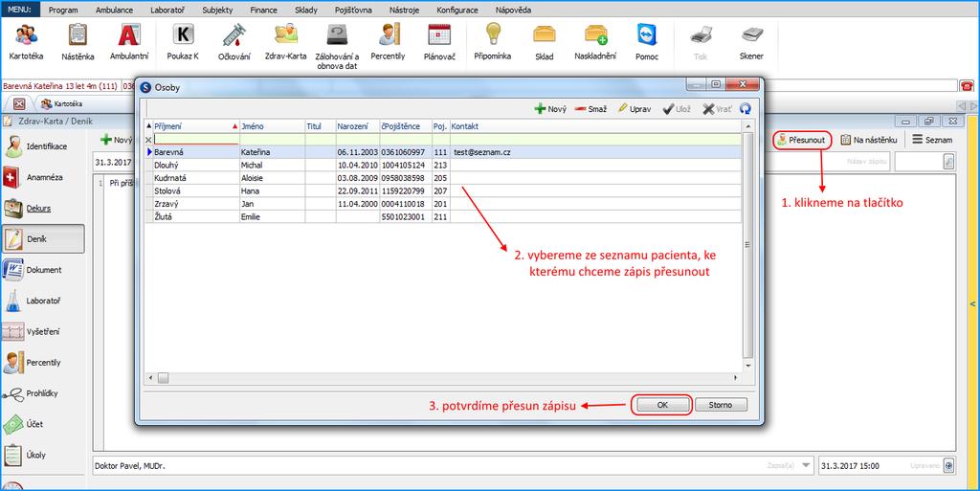This screenshot has width=980, height=491.
Task: Open Anamnéza in the sidebar
Action: [42, 177]
